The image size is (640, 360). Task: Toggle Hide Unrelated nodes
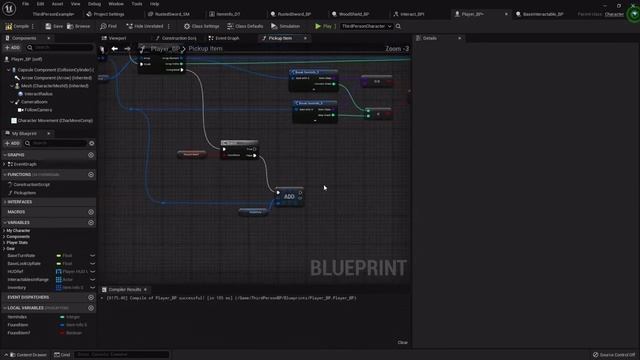point(144,26)
